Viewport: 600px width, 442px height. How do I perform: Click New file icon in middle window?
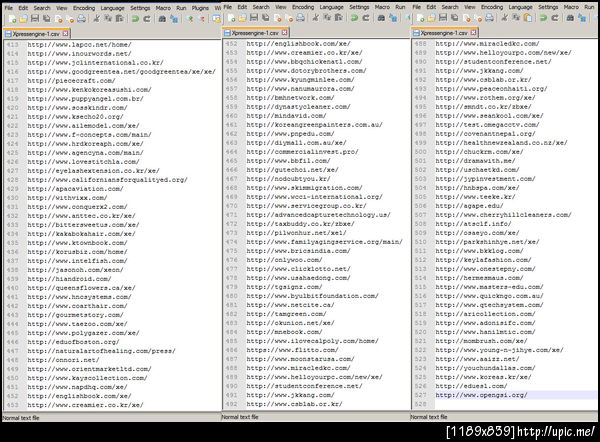tap(231, 18)
